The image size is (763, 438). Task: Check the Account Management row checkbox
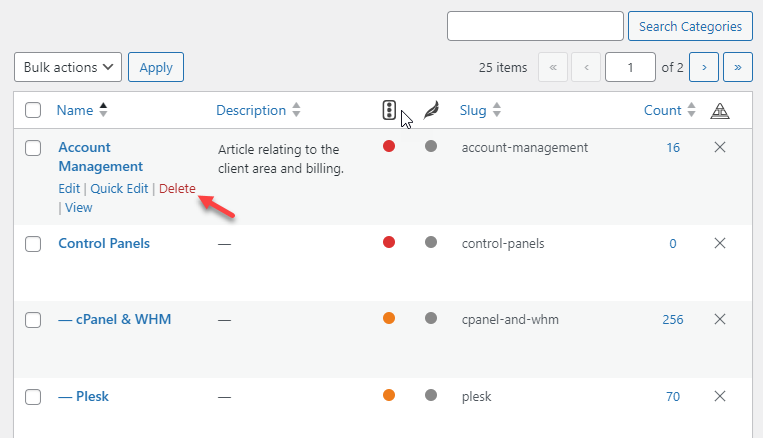pyautogui.click(x=33, y=148)
